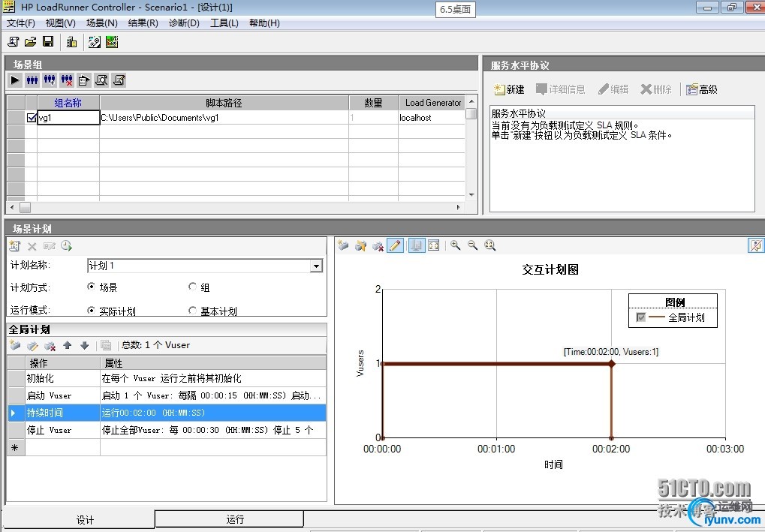Click the 编辑 SLA button
The height and width of the screenshot is (532, 765).
click(613, 89)
